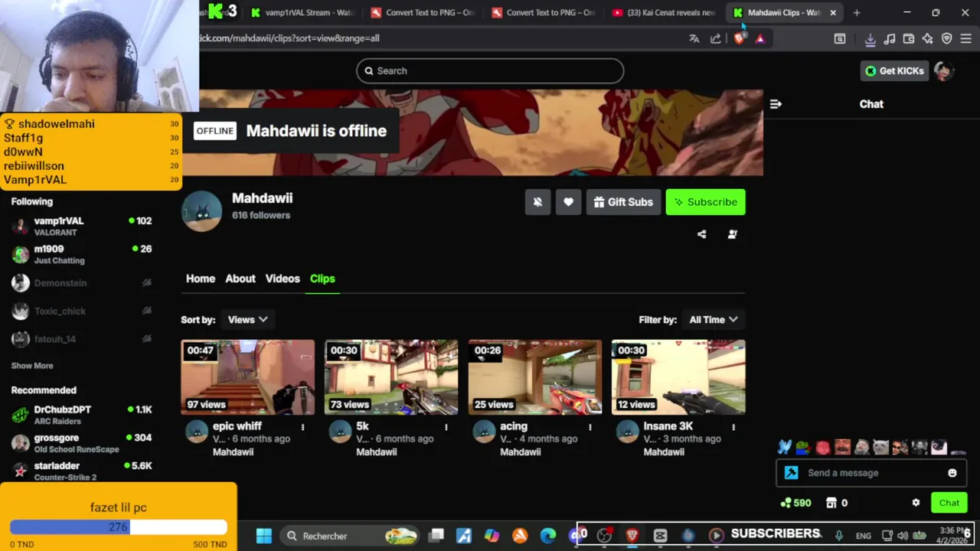
Task: Open the Filter by All Time dropdown
Action: (x=713, y=320)
